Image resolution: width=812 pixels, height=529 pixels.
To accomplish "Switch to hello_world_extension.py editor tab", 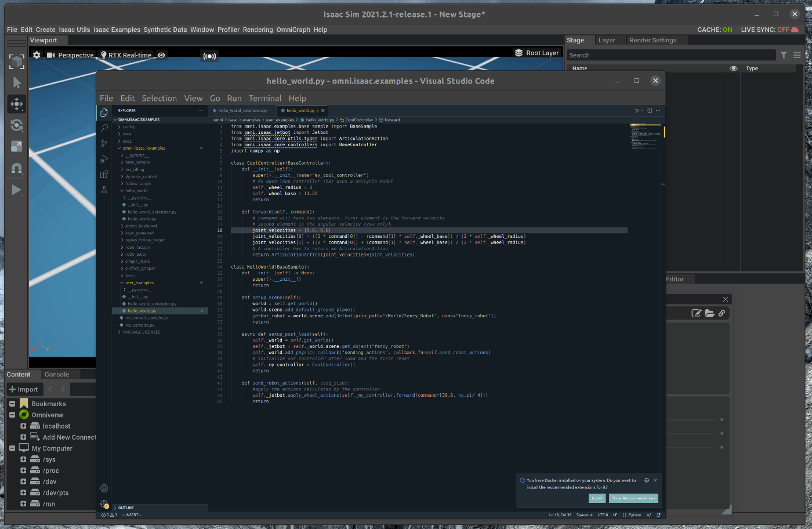I will [x=242, y=110].
